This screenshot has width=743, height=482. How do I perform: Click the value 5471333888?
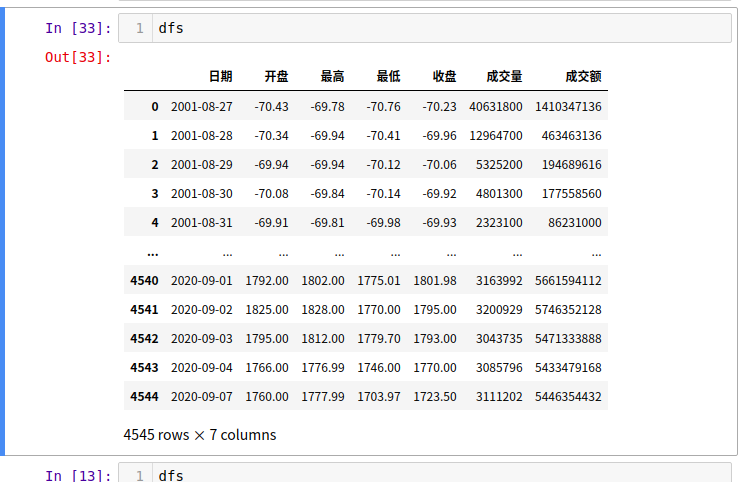tap(568, 338)
